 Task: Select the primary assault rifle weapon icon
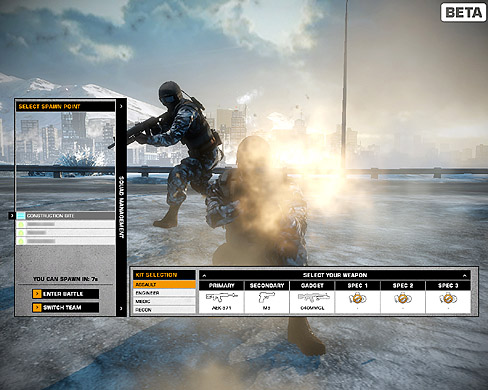(x=221, y=297)
